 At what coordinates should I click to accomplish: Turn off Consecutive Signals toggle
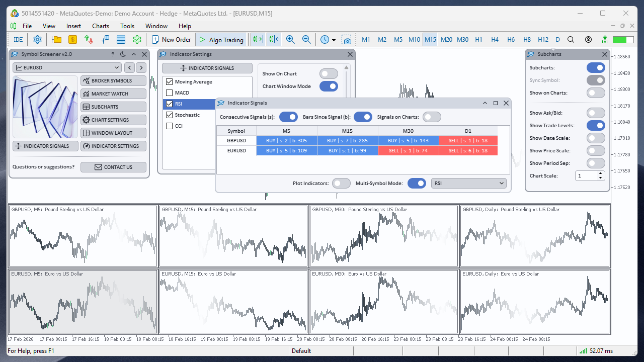click(x=288, y=117)
